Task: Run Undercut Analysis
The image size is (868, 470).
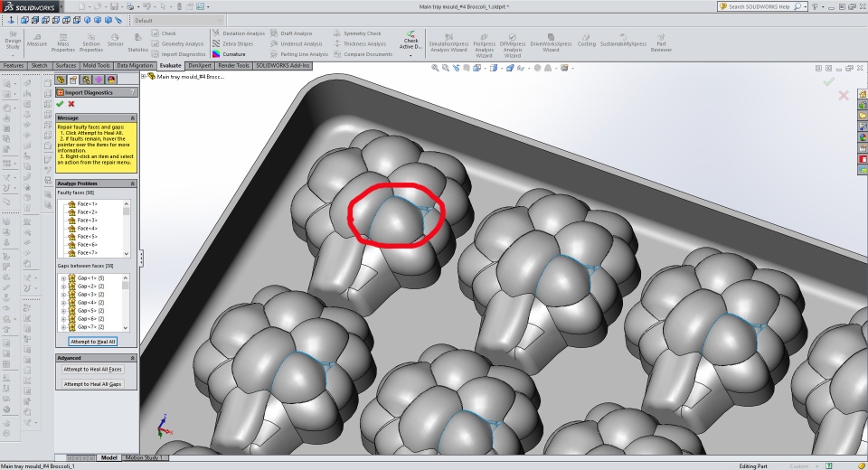Action: point(297,43)
